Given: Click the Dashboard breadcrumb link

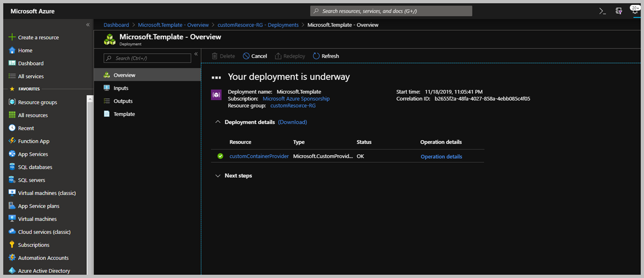Looking at the screenshot, I should [x=116, y=25].
